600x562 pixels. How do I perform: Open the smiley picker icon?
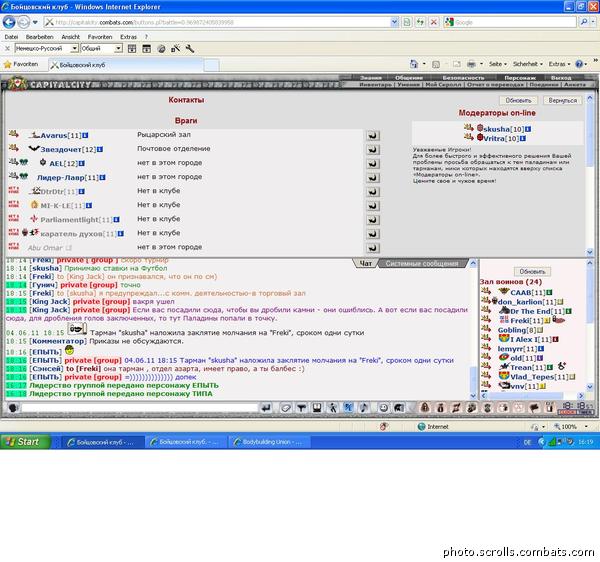pos(383,408)
